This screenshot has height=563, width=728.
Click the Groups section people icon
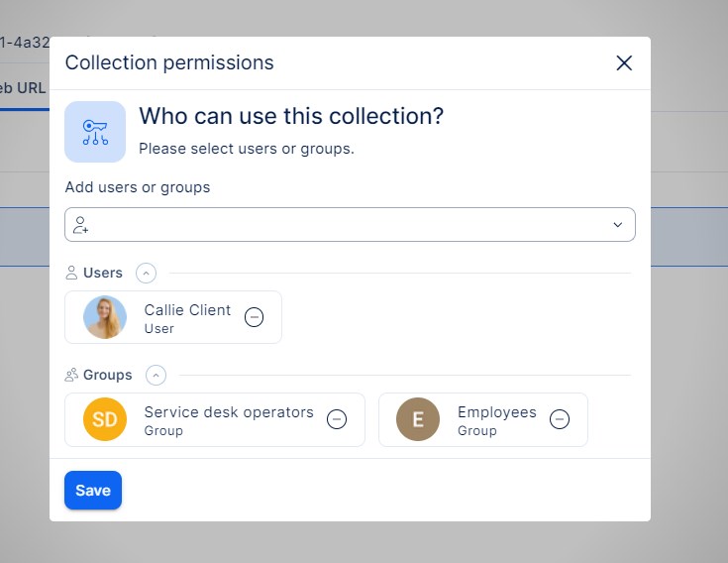coord(71,375)
